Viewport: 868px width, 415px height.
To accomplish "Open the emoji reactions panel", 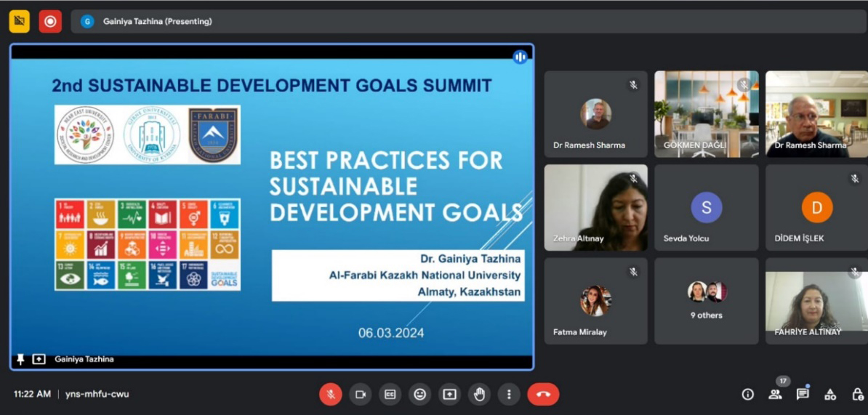I will tap(420, 394).
